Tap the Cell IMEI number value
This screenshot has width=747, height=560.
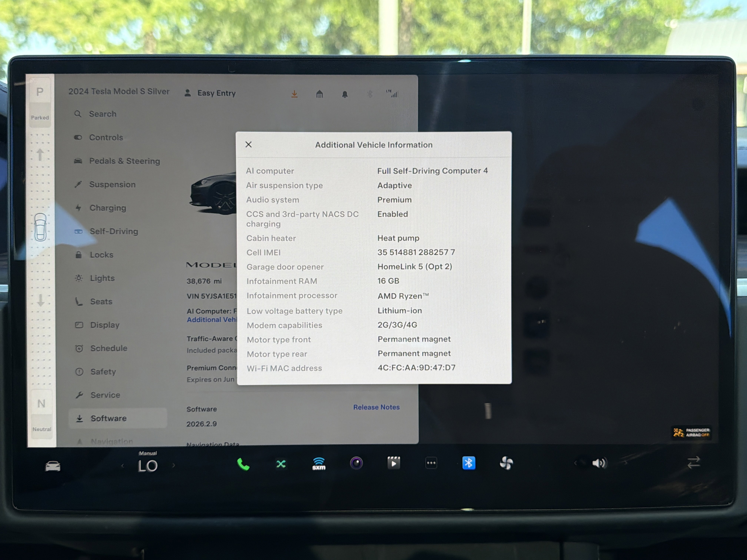(416, 252)
